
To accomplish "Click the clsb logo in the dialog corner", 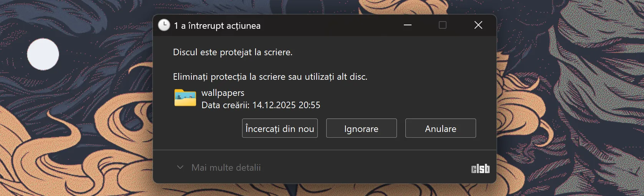I will pyautogui.click(x=480, y=168).
